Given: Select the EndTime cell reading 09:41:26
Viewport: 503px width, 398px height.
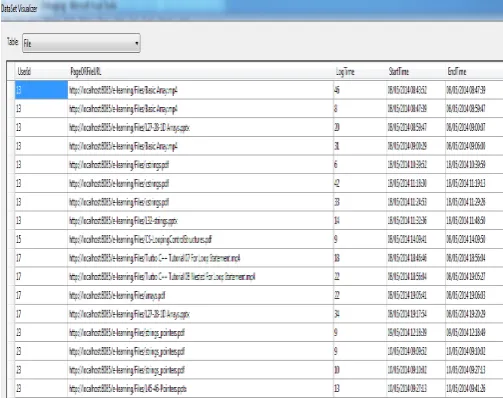Looking at the screenshot, I should pos(474,389).
